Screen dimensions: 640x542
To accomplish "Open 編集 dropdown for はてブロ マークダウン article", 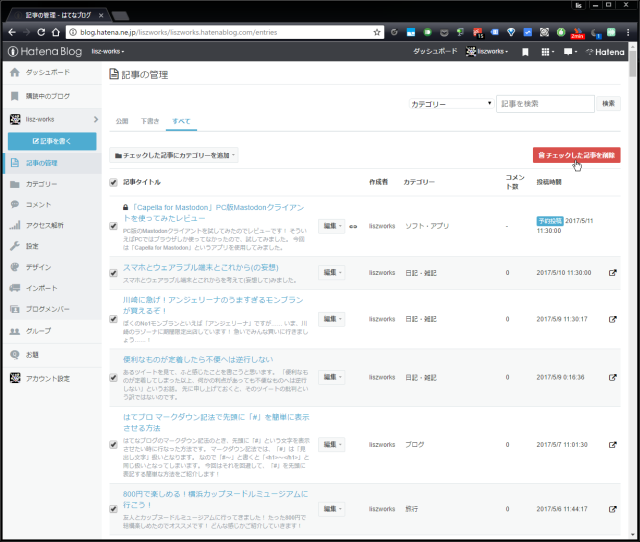I will (x=331, y=444).
